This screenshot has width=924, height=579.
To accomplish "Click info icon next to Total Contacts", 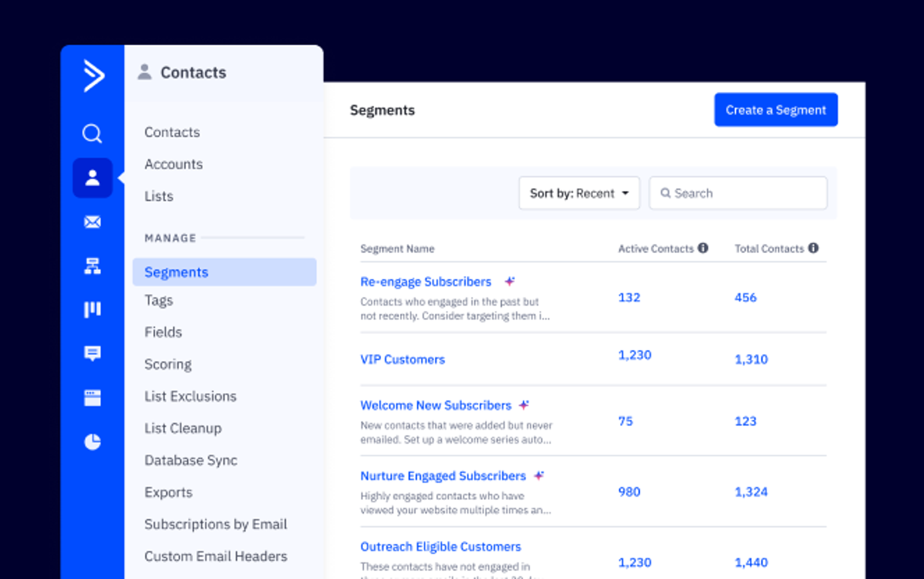I will click(813, 248).
